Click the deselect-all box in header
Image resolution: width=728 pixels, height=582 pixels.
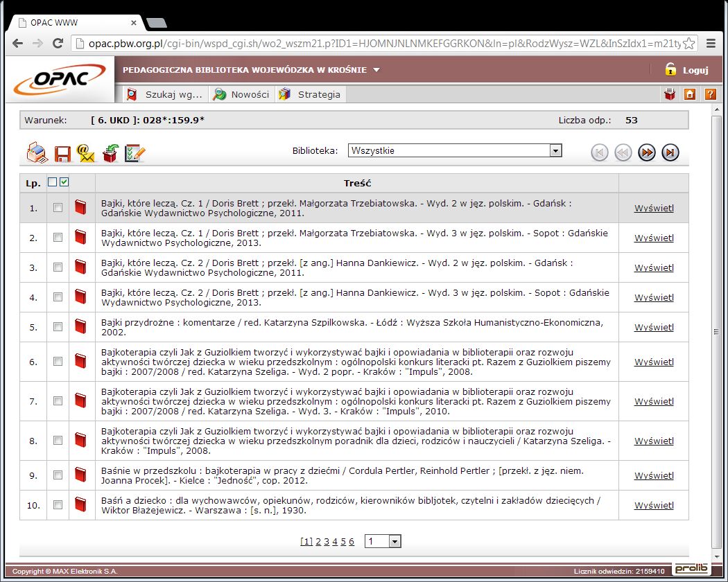[x=53, y=182]
